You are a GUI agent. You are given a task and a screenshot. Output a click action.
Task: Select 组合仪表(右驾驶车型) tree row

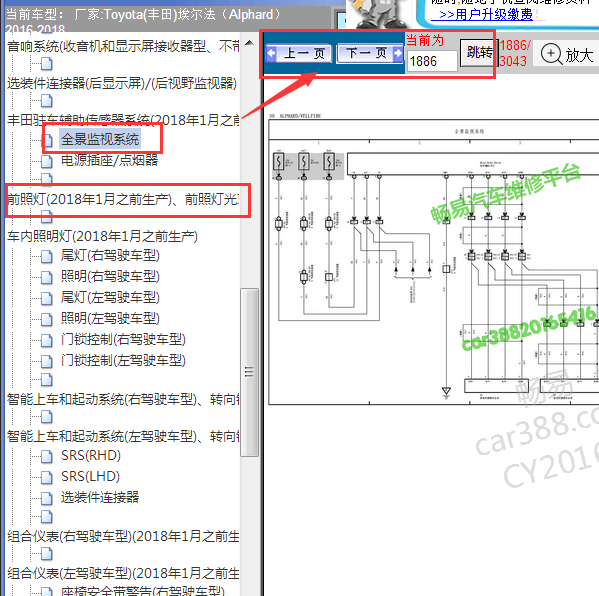pyautogui.click(x=123, y=536)
